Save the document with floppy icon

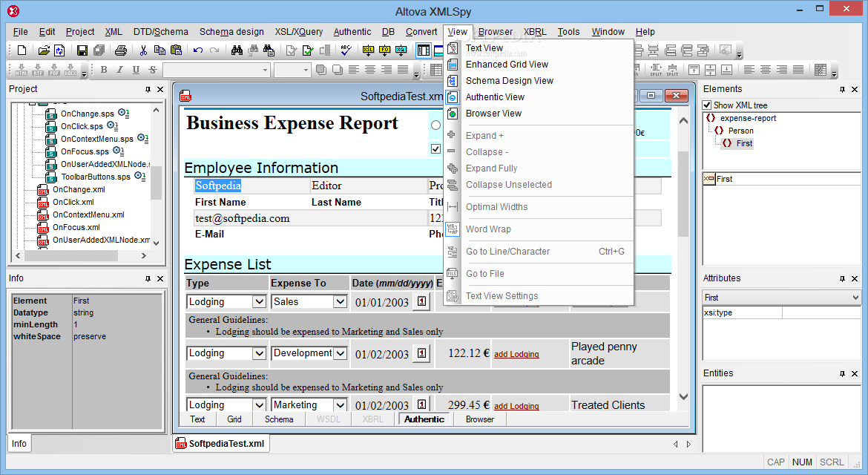(x=82, y=50)
